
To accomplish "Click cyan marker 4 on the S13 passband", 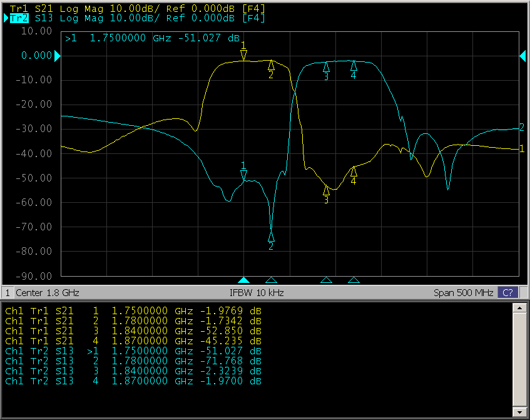I will pos(354,66).
